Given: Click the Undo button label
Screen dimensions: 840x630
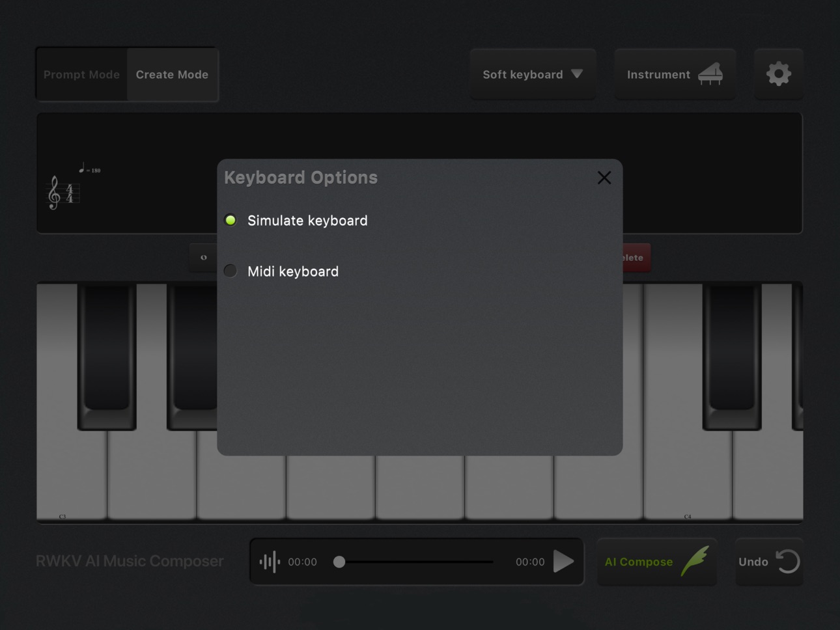Looking at the screenshot, I should [x=753, y=562].
